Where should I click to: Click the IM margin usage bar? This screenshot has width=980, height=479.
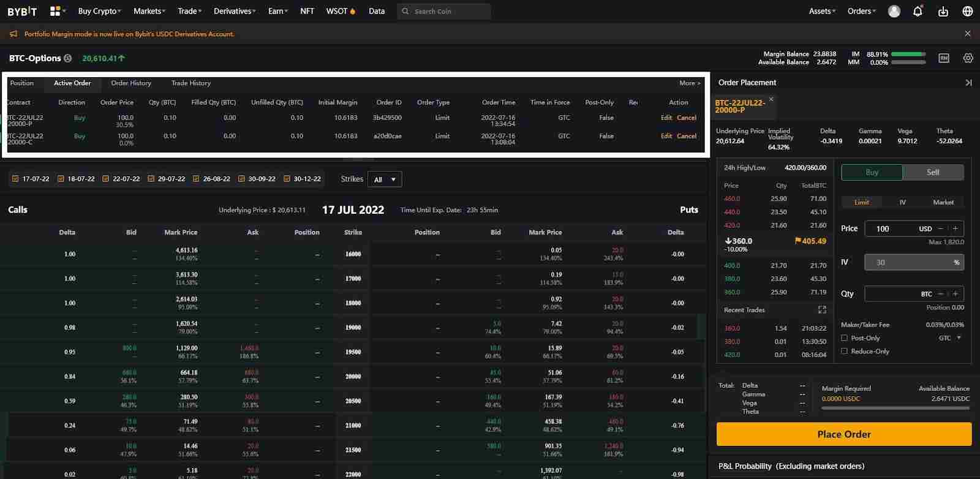(908, 55)
